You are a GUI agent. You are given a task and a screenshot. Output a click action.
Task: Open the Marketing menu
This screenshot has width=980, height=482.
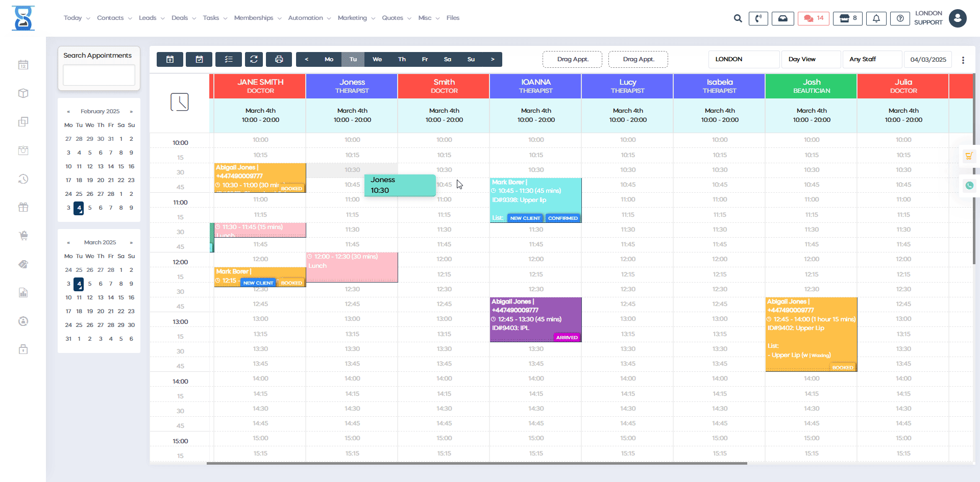click(353, 18)
